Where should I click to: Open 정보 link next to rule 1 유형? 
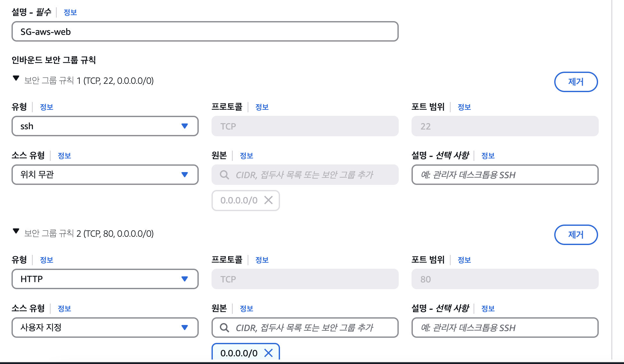[x=46, y=107]
